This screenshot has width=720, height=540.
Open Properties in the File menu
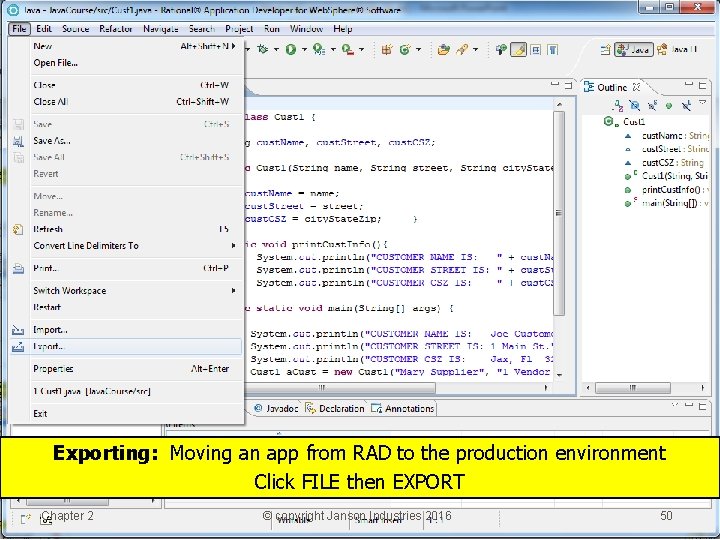pos(125,369)
